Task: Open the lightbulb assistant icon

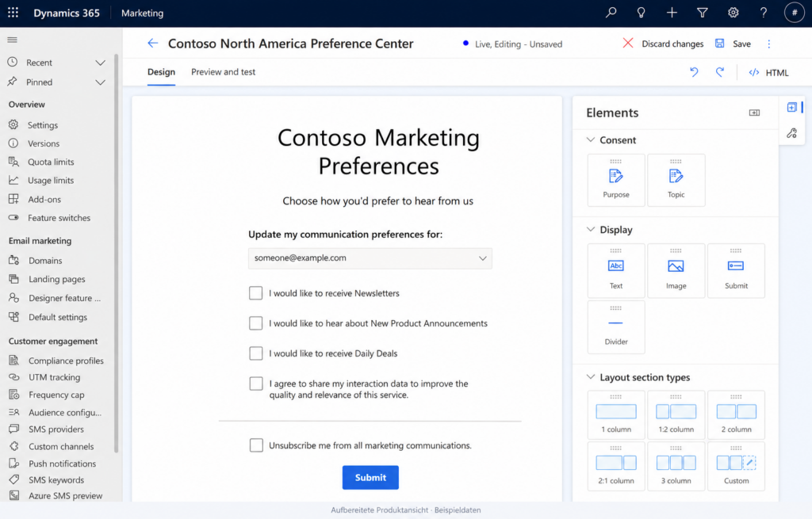Action: pyautogui.click(x=641, y=13)
